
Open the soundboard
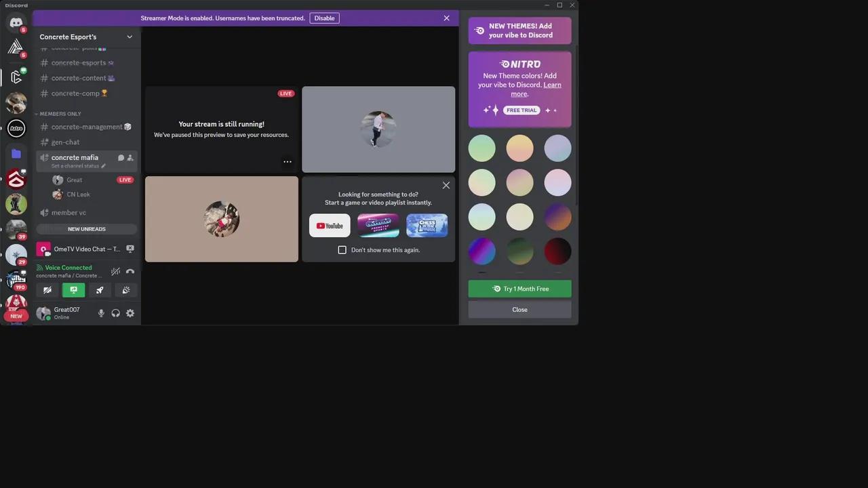pyautogui.click(x=126, y=290)
